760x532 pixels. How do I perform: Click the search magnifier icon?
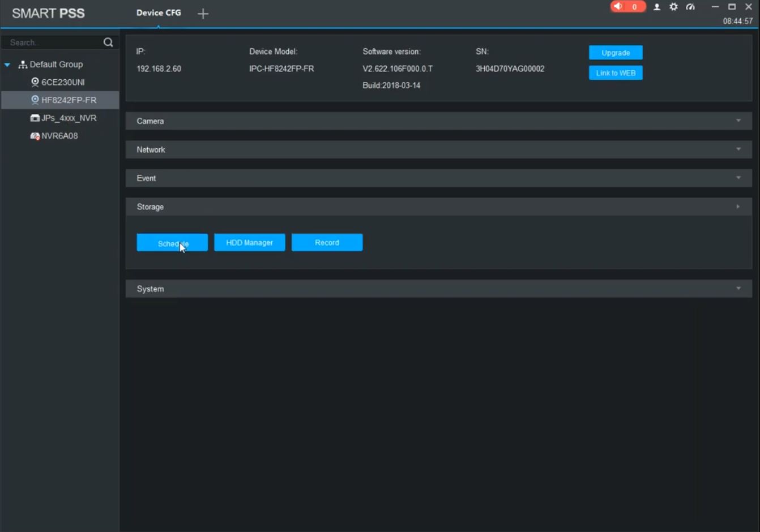click(108, 42)
